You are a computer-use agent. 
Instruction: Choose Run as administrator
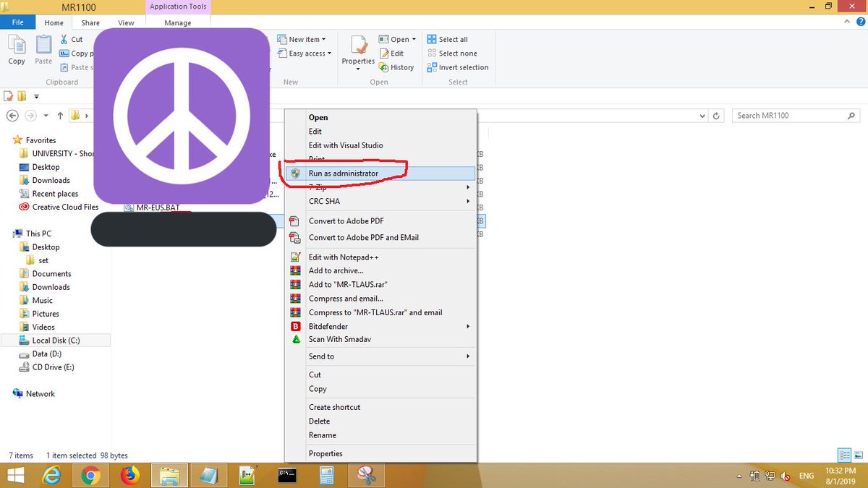(x=380, y=174)
